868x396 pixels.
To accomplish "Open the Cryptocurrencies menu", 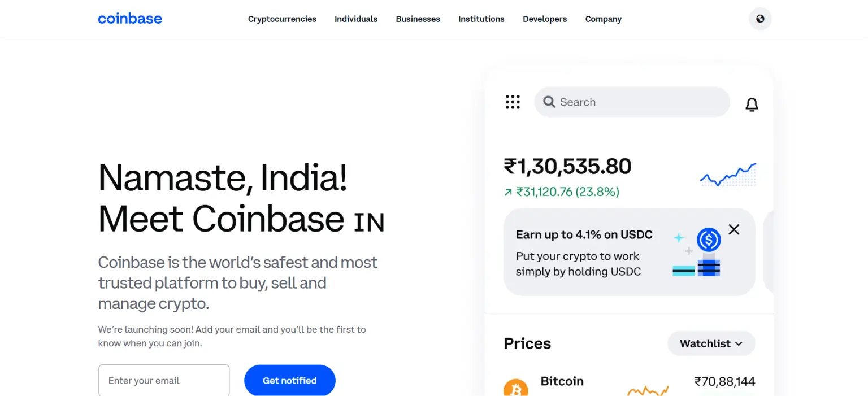I will tap(281, 19).
